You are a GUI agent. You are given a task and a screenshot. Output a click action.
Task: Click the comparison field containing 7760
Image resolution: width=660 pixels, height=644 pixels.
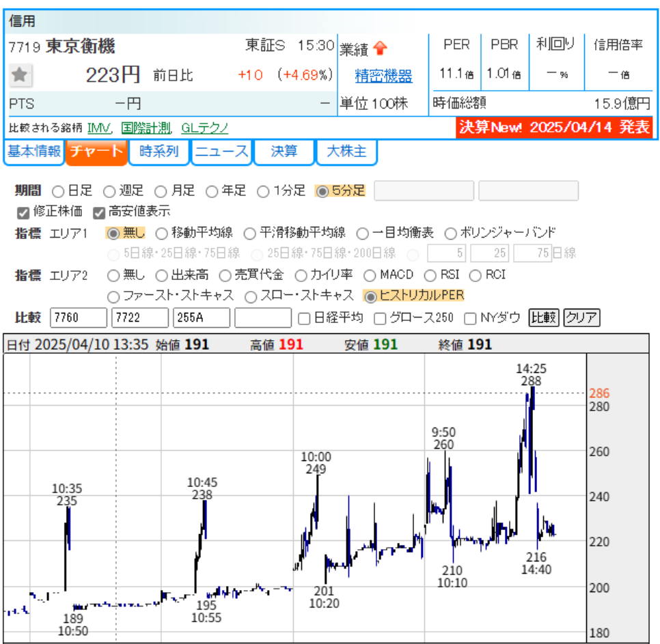pos(79,318)
